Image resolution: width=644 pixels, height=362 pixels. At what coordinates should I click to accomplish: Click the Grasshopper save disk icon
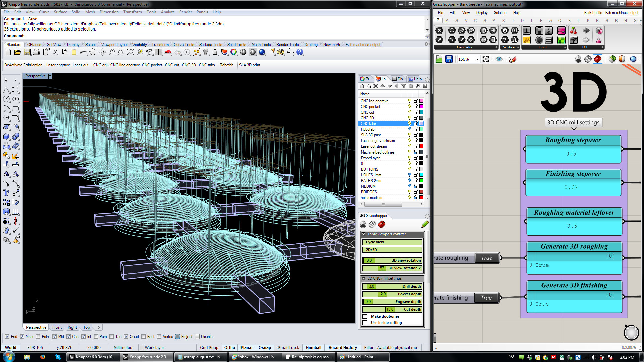coord(449,59)
